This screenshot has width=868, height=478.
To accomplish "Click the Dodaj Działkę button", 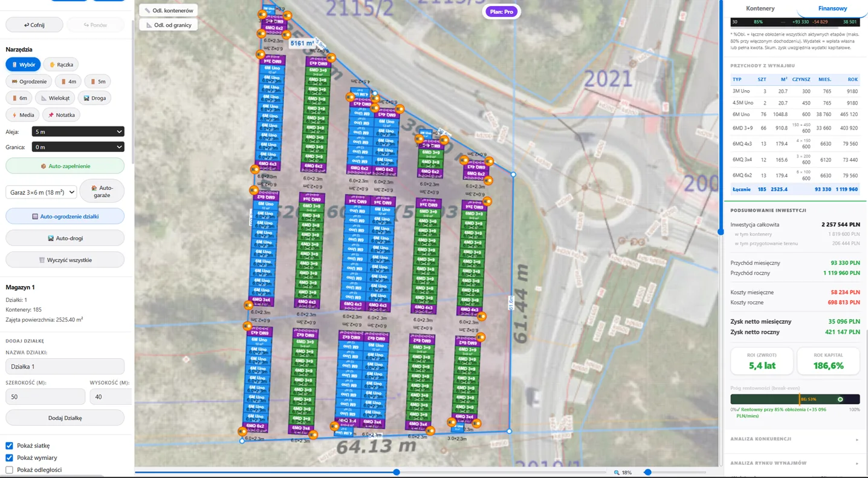I will pos(65,418).
